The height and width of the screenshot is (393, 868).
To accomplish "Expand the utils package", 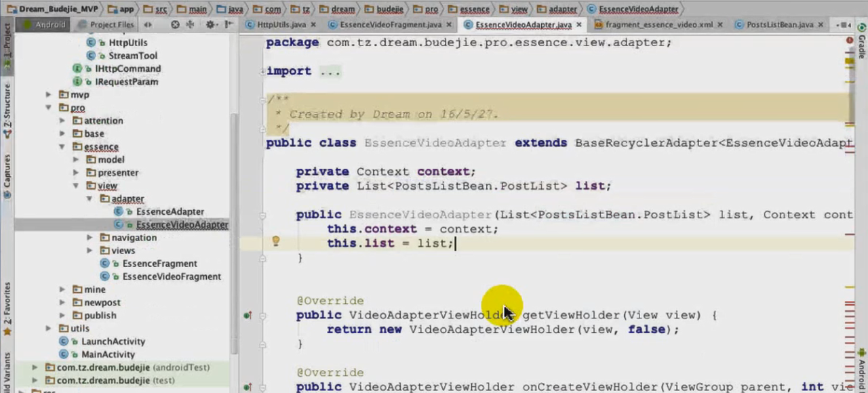I will [48, 329].
